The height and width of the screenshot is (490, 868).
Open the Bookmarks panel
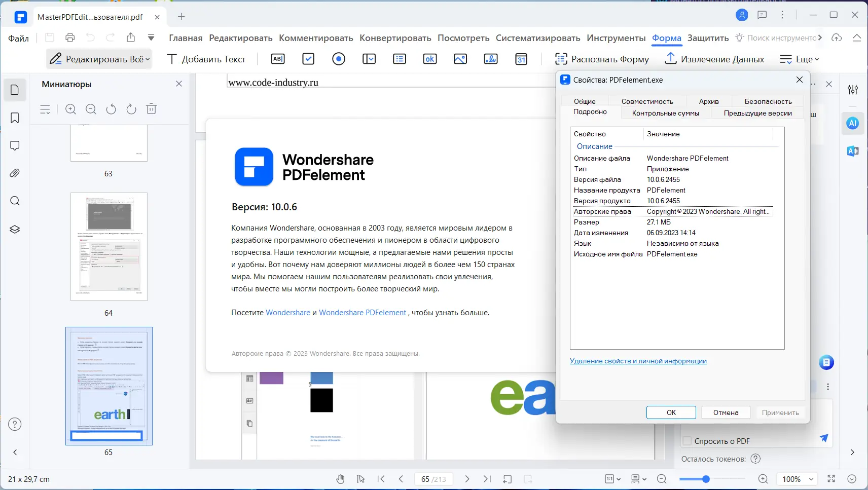click(x=15, y=118)
